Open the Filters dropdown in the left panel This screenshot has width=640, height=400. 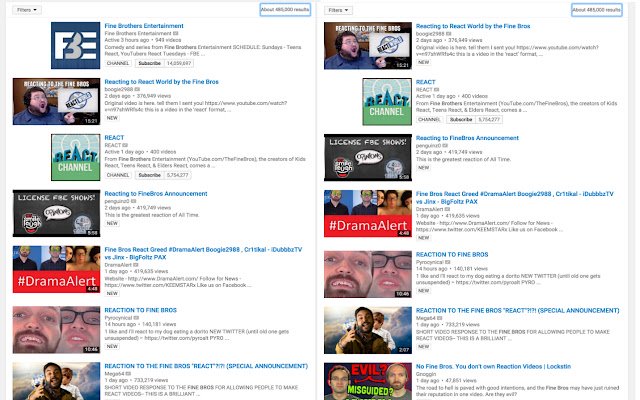[27, 10]
